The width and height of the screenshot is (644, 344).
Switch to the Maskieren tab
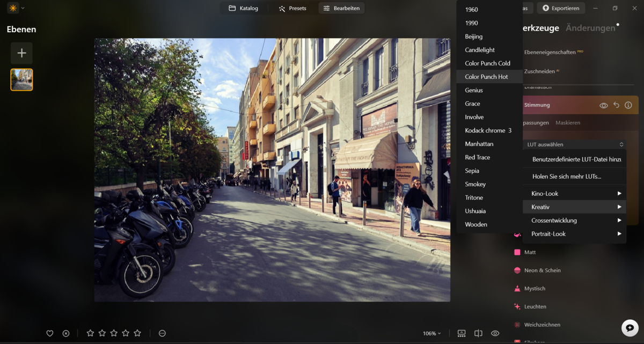pyautogui.click(x=567, y=122)
